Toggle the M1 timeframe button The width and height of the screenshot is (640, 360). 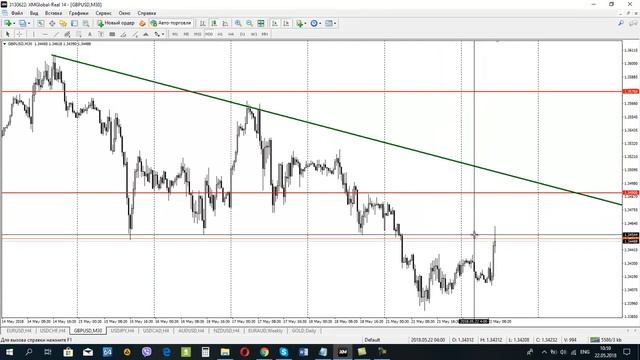tap(175, 34)
